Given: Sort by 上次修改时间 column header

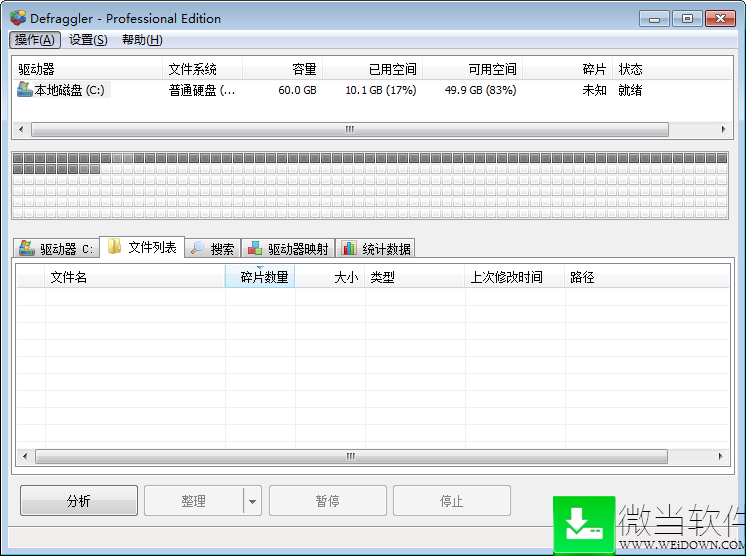Looking at the screenshot, I should [x=515, y=277].
